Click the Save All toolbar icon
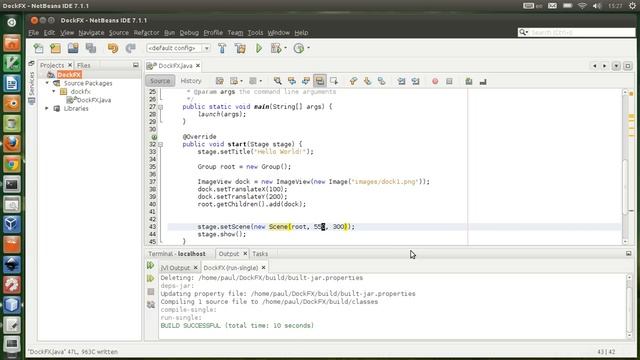640x360 pixels. click(x=91, y=48)
